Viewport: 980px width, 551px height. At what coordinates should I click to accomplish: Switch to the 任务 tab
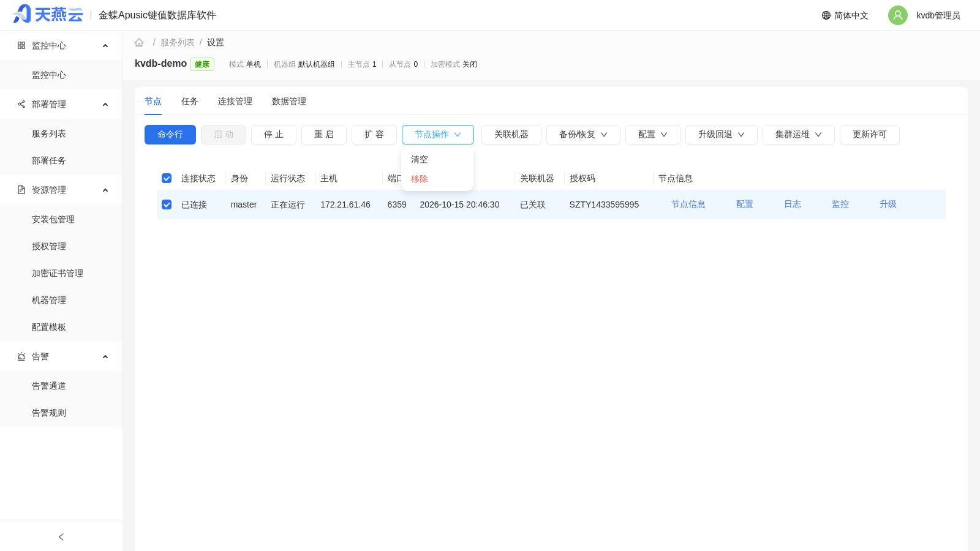(190, 101)
